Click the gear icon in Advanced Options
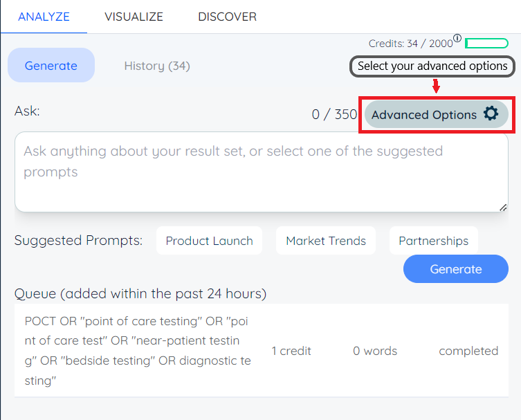Image resolution: width=521 pixels, height=420 pixels. pyautogui.click(x=491, y=114)
